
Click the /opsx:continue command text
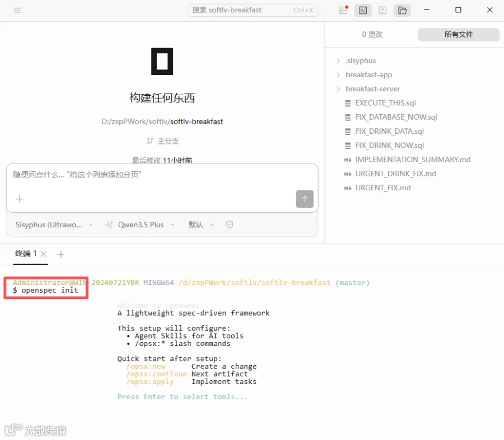[x=157, y=374]
